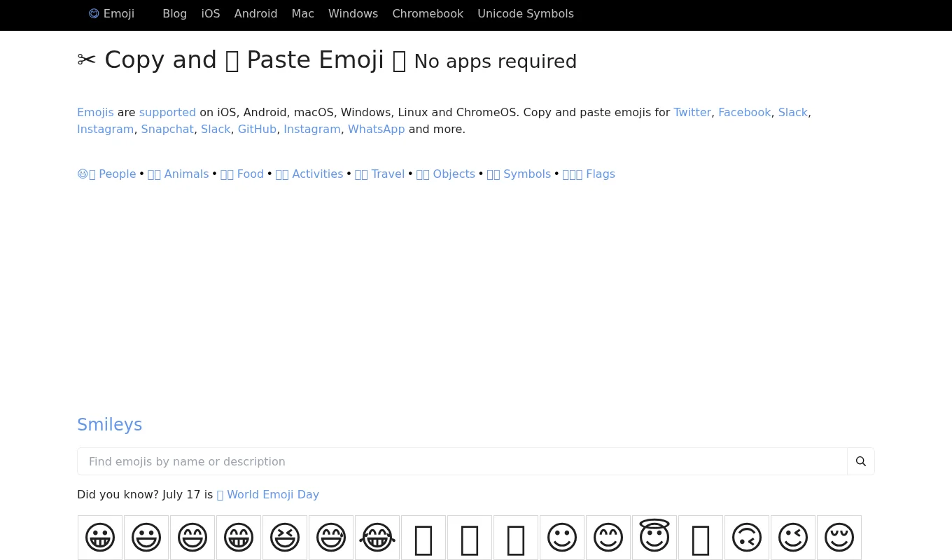This screenshot has width=952, height=560.
Task: Open the GitHub link
Action: 257,129
